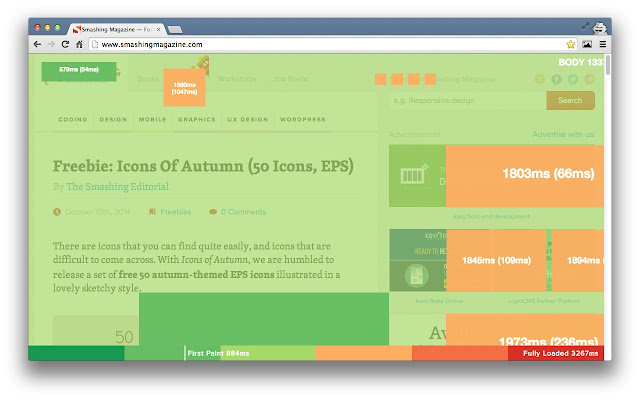This screenshot has height=400, width=640.
Task: Open the Facebook social icon
Action: click(x=556, y=79)
